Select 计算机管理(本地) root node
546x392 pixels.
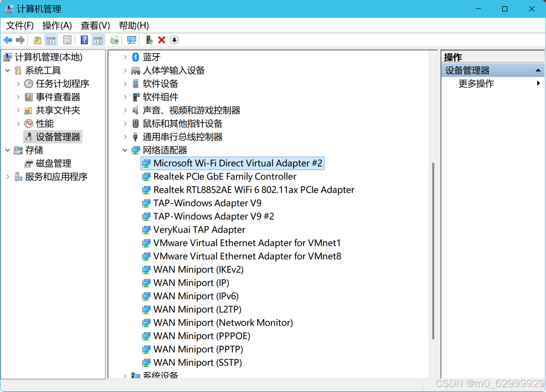pos(48,57)
